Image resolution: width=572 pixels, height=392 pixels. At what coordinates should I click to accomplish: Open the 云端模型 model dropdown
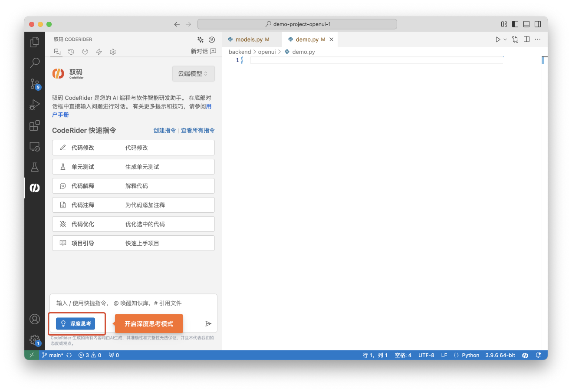pos(193,74)
